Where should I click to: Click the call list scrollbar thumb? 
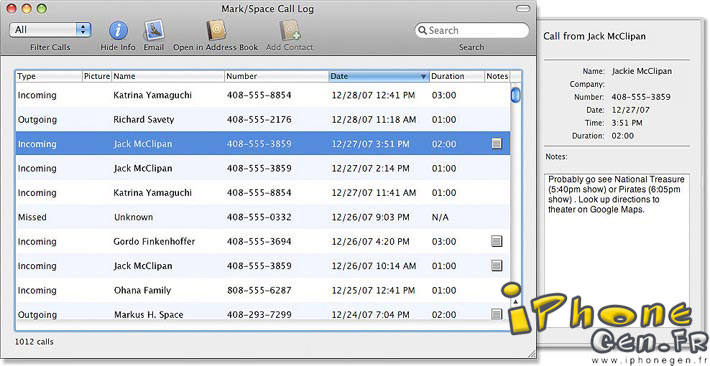pyautogui.click(x=515, y=95)
